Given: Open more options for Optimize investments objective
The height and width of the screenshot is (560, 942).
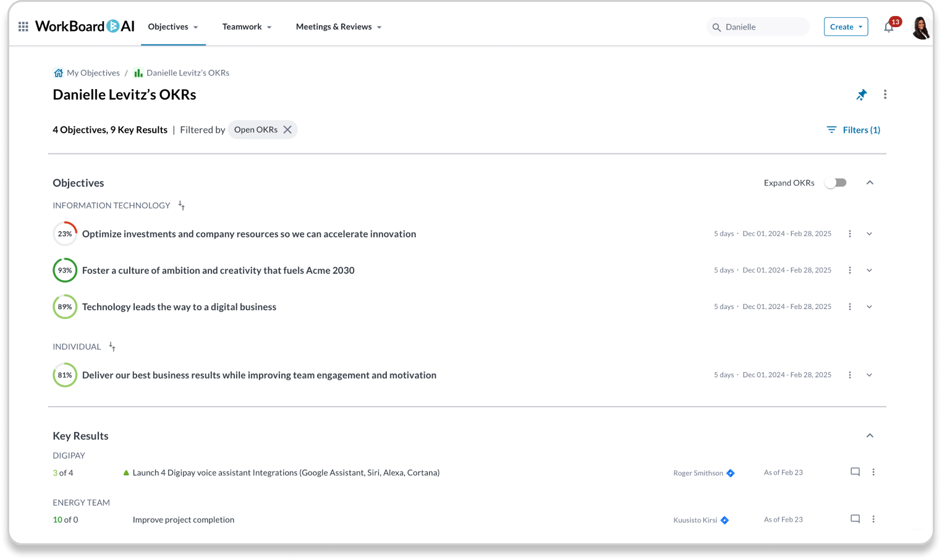Looking at the screenshot, I should click(850, 234).
